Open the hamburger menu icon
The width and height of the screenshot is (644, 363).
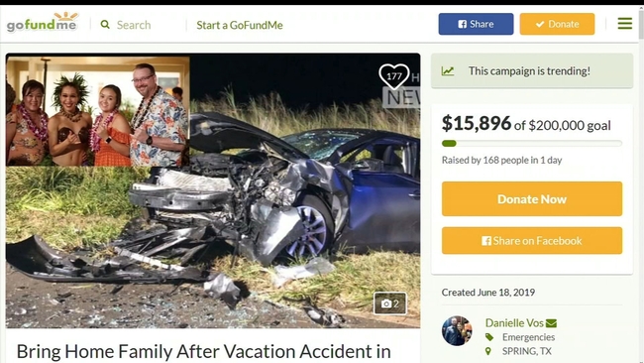pyautogui.click(x=625, y=23)
